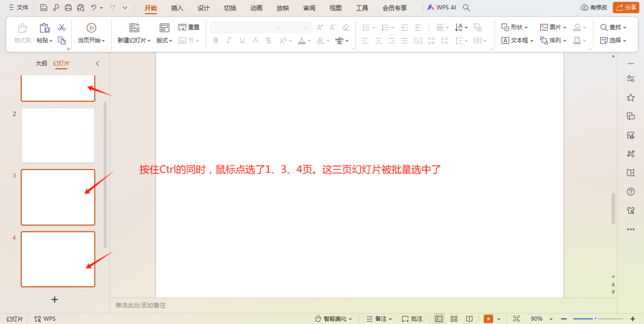Switch to slide sorter view toggle
Screen dimensions: 644x324
(454, 318)
